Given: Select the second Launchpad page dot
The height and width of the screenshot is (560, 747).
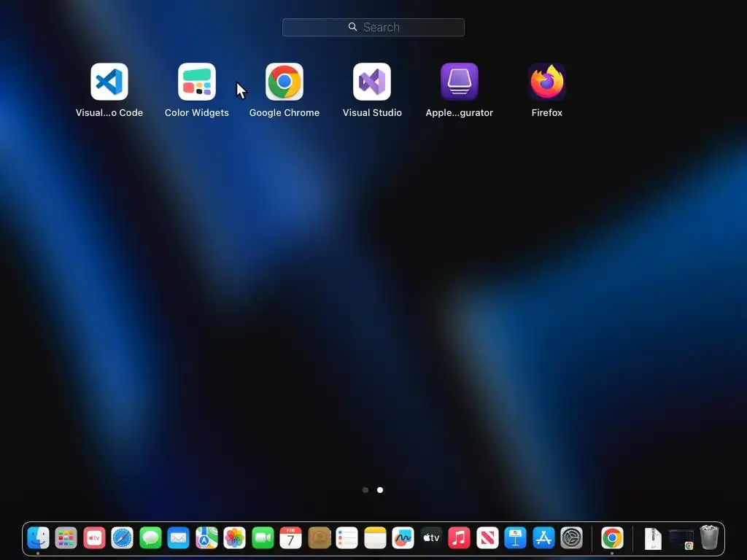Looking at the screenshot, I should 380,490.
